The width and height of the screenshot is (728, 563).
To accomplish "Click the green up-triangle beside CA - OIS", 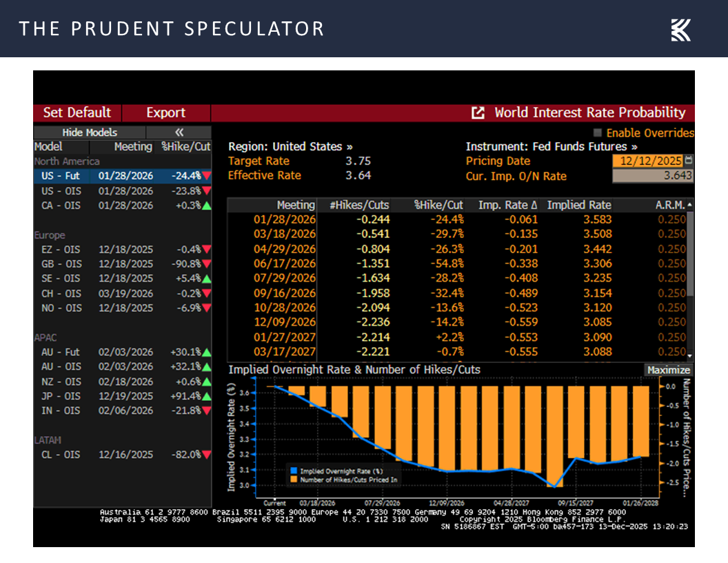I will (206, 205).
